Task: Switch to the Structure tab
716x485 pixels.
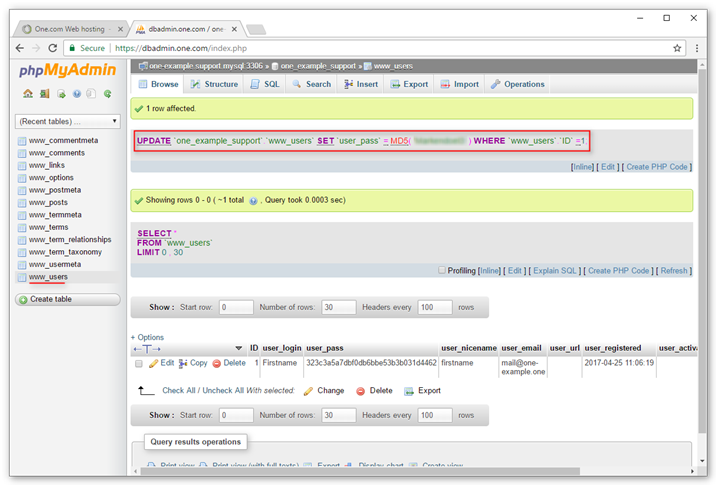Action: [x=214, y=85]
